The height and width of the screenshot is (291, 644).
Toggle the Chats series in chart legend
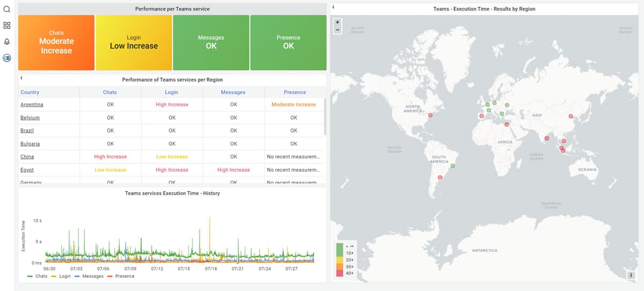[x=37, y=276]
